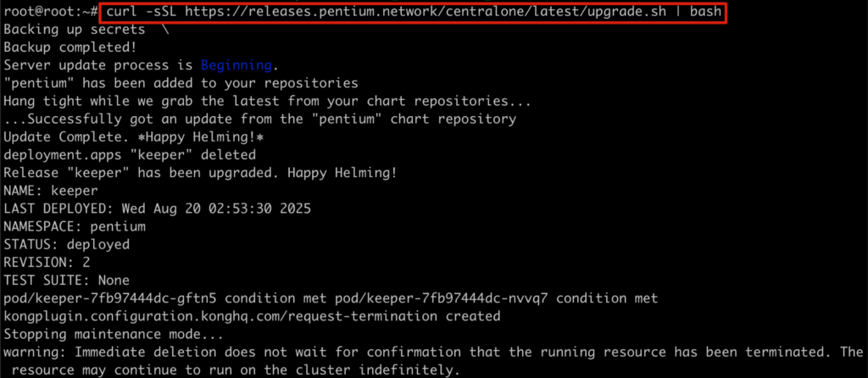The width and height of the screenshot is (868, 378).
Task: Click the "STATUS: deployed" line
Action: [67, 244]
